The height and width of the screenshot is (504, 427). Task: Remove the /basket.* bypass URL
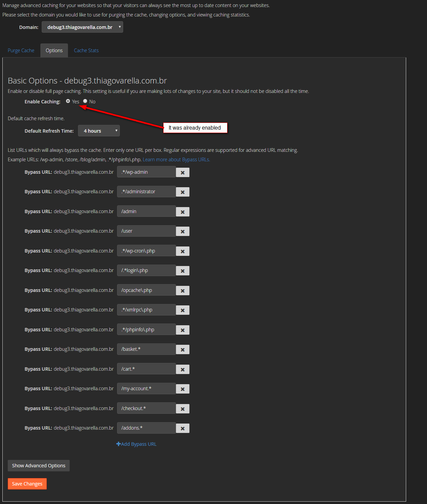(183, 349)
